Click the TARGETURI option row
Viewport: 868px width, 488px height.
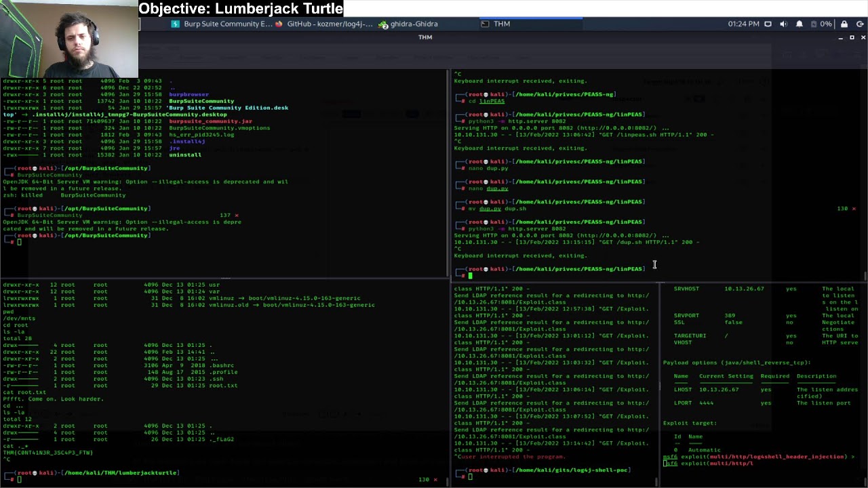coord(766,336)
